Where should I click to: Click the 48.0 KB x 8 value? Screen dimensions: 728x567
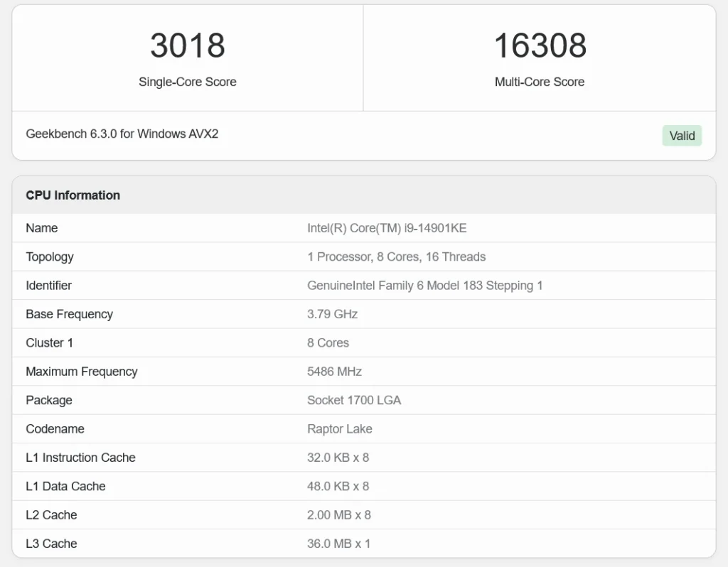click(x=338, y=486)
